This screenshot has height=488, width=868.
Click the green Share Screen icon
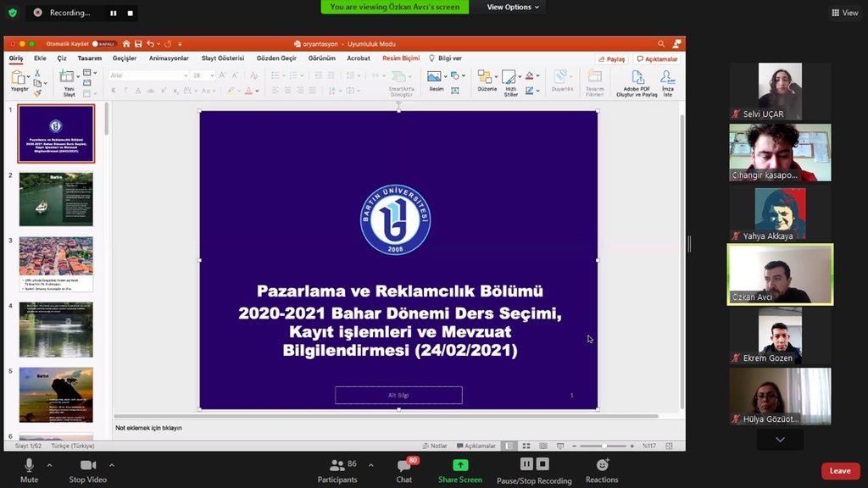[460, 465]
